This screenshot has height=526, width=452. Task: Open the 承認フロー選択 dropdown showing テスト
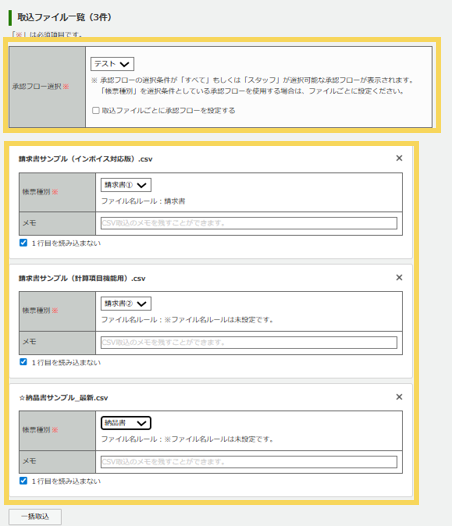click(112, 64)
